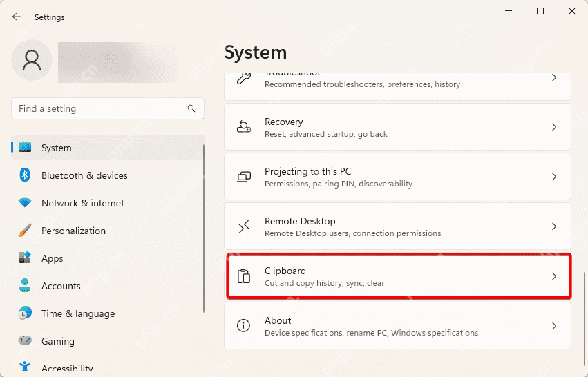Click the Bluetooth icon in sidebar
Screen dimensions: 588x377
pos(25,175)
